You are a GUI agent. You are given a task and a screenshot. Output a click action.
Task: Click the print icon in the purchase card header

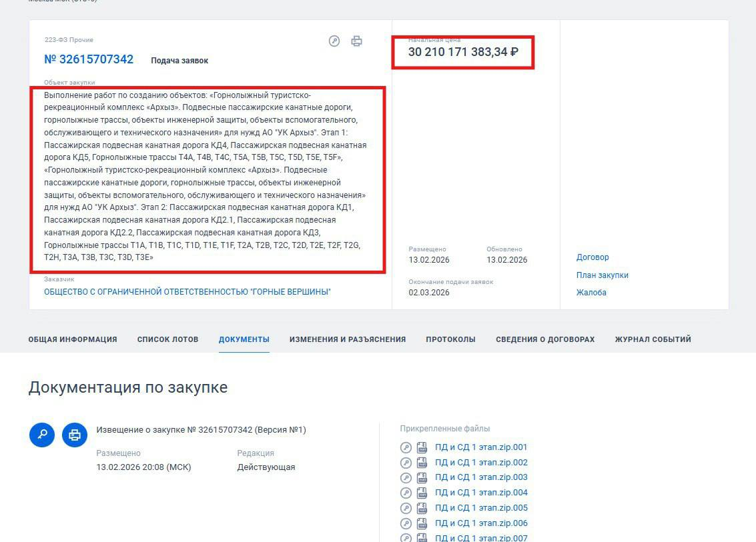(x=356, y=41)
